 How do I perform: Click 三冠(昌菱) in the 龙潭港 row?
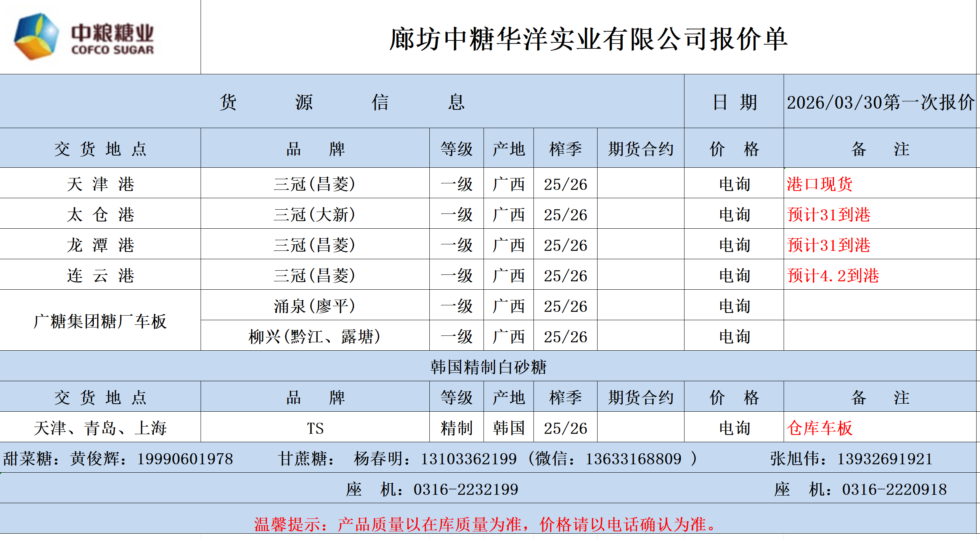(315, 245)
